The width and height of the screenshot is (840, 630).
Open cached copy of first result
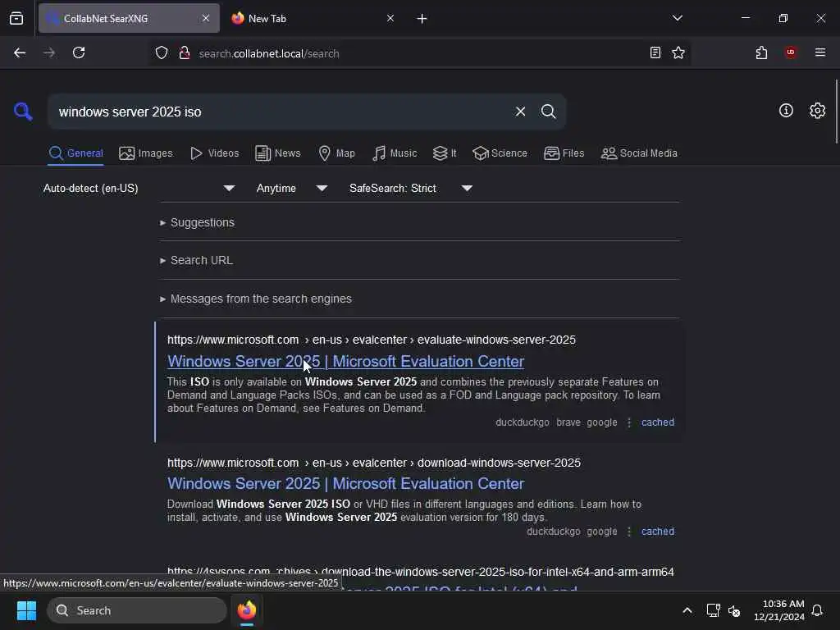click(657, 422)
